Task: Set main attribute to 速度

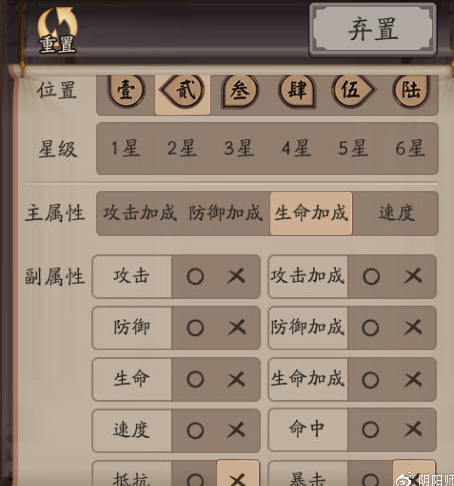Action: pos(397,213)
